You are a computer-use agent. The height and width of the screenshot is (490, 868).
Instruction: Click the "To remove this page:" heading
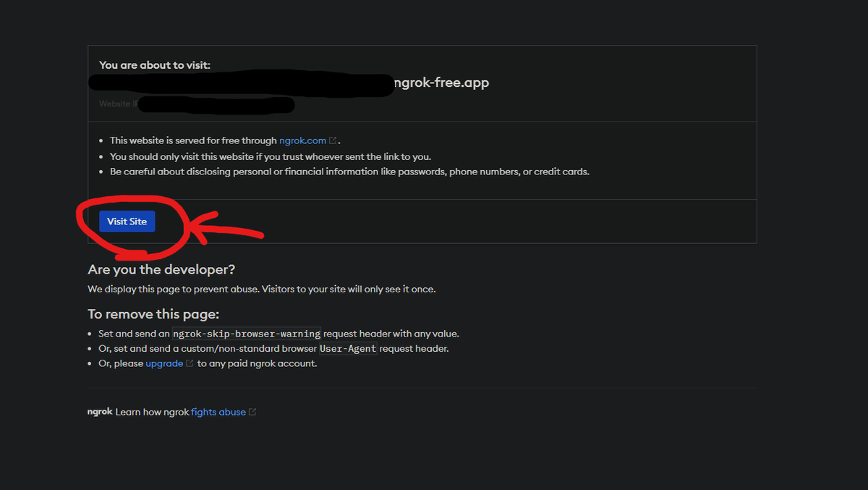tap(153, 314)
